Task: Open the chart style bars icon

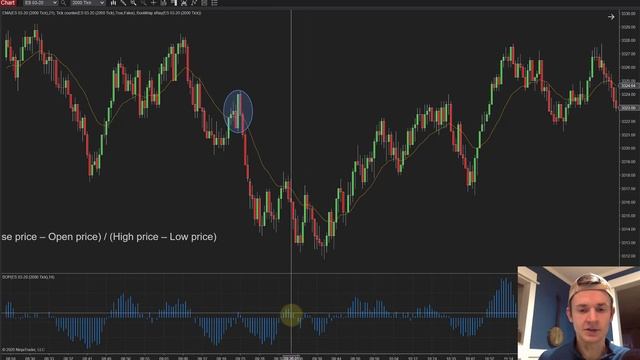Action: tap(113, 3)
